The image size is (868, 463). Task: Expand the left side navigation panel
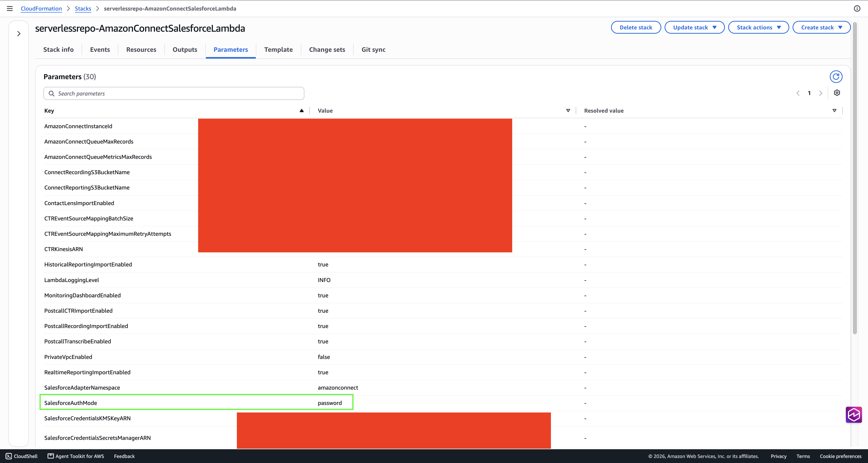(19, 34)
